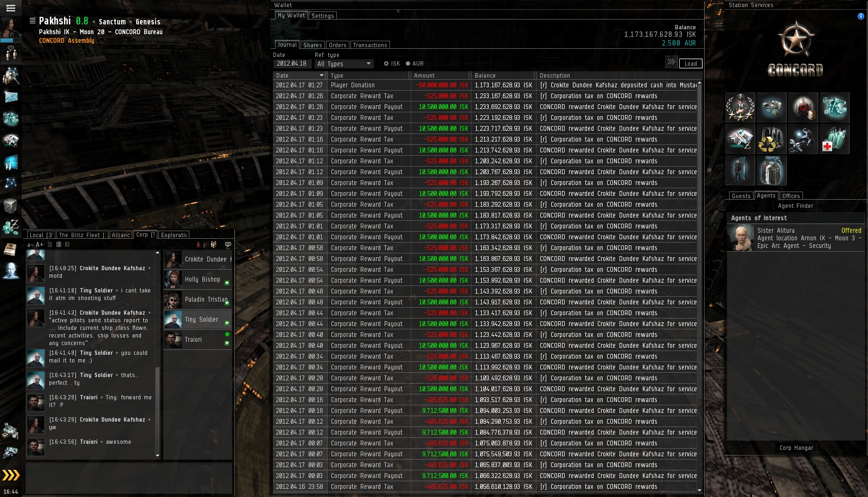
Task: Switch to the Local chat tab
Action: 41,235
